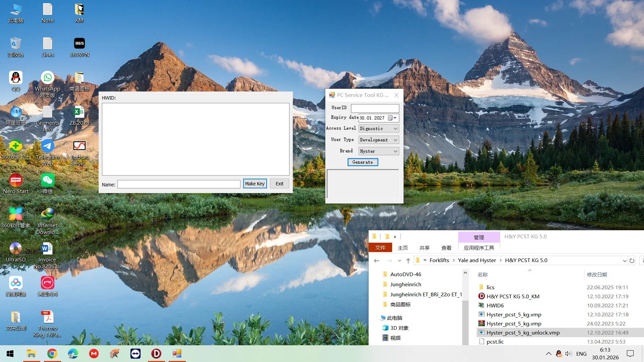Select the 管理 contextual tab
644x362 pixels.
tap(479, 237)
